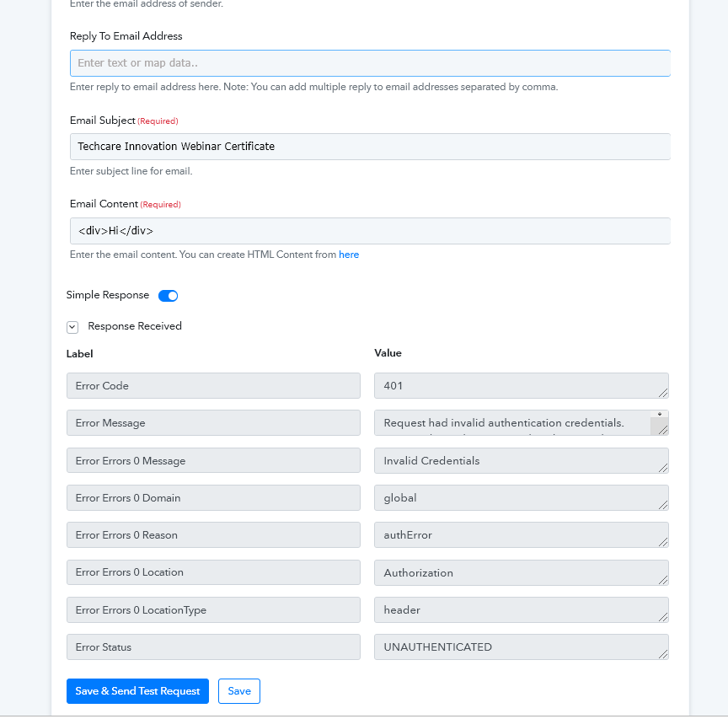Toggle the Simple Response switch
The height and width of the screenshot is (719, 728).
click(x=169, y=296)
